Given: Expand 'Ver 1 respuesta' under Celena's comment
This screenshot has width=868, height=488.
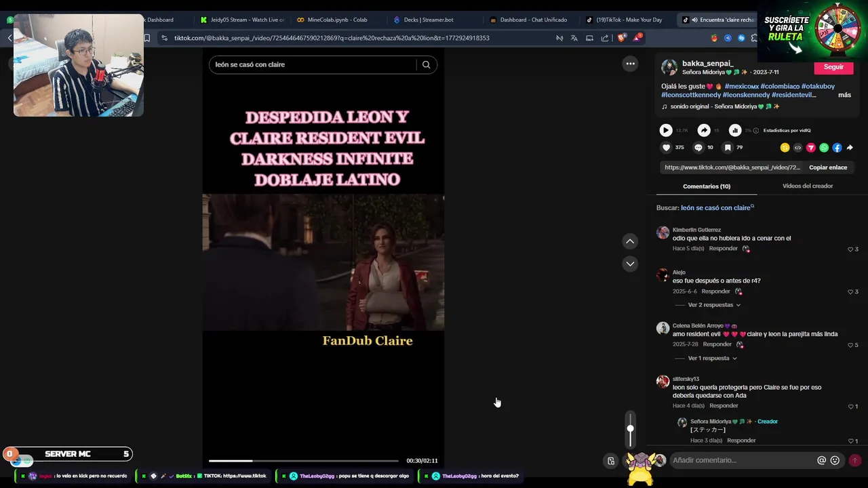Looking at the screenshot, I should coord(712,358).
